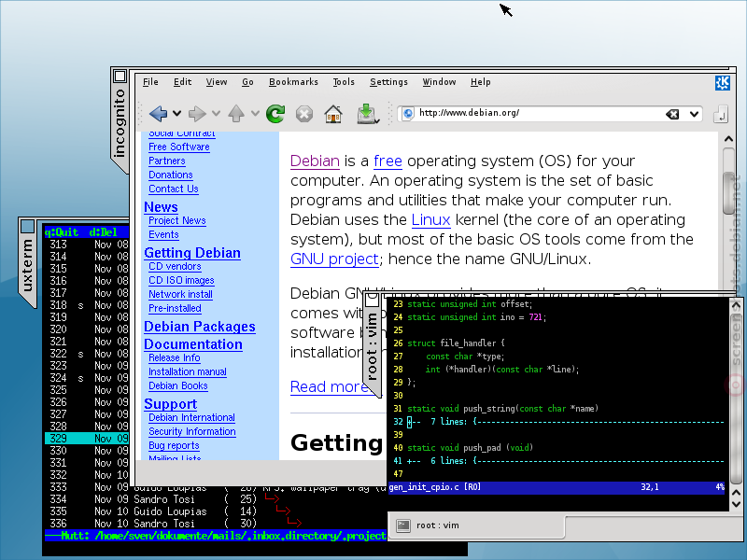
Task: Follow the Free Software sidebar link
Action: [179, 147]
